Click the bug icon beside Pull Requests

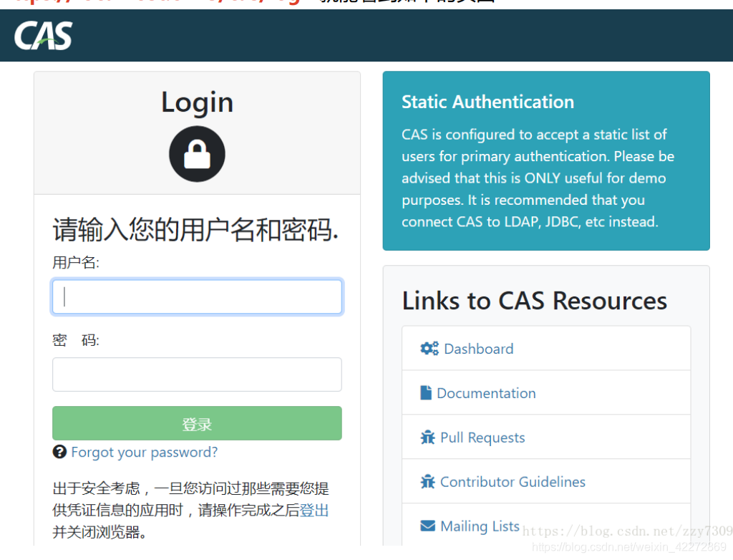(428, 438)
